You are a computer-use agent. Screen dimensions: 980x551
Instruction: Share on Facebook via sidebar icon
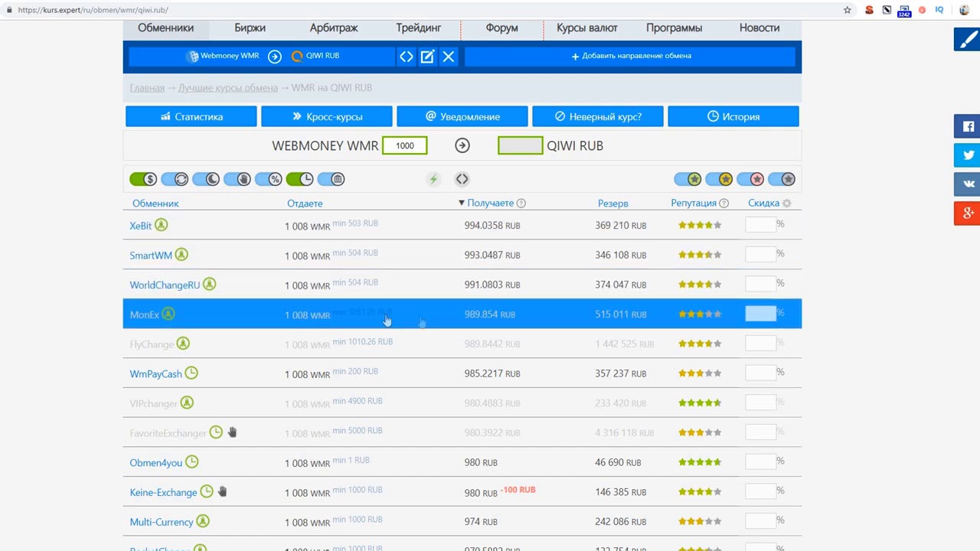click(x=968, y=126)
